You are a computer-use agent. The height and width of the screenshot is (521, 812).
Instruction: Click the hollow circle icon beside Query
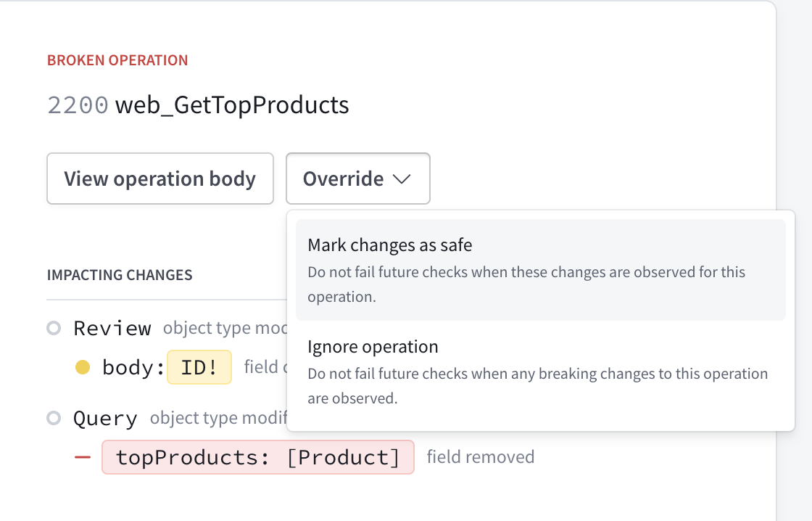click(x=54, y=418)
